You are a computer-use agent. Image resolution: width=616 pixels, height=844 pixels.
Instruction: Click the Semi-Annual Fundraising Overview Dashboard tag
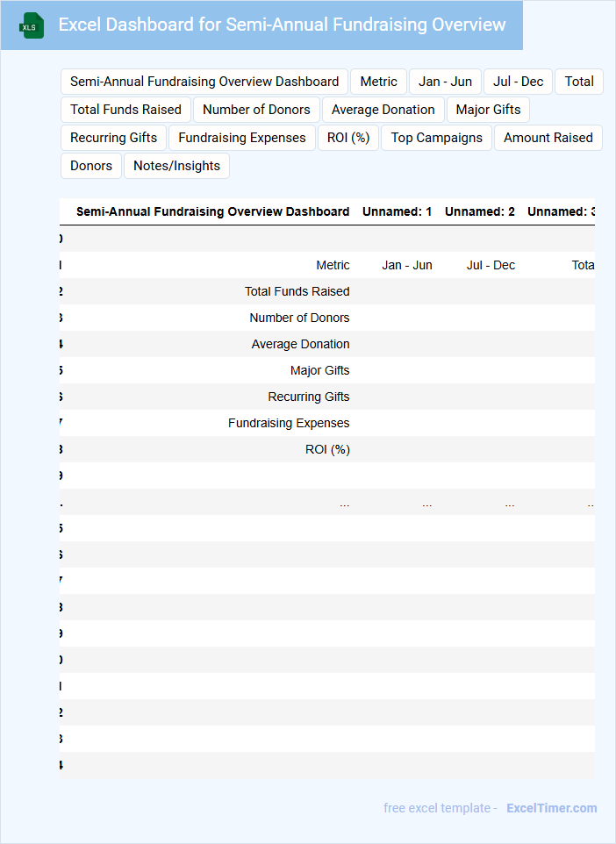[x=204, y=82]
